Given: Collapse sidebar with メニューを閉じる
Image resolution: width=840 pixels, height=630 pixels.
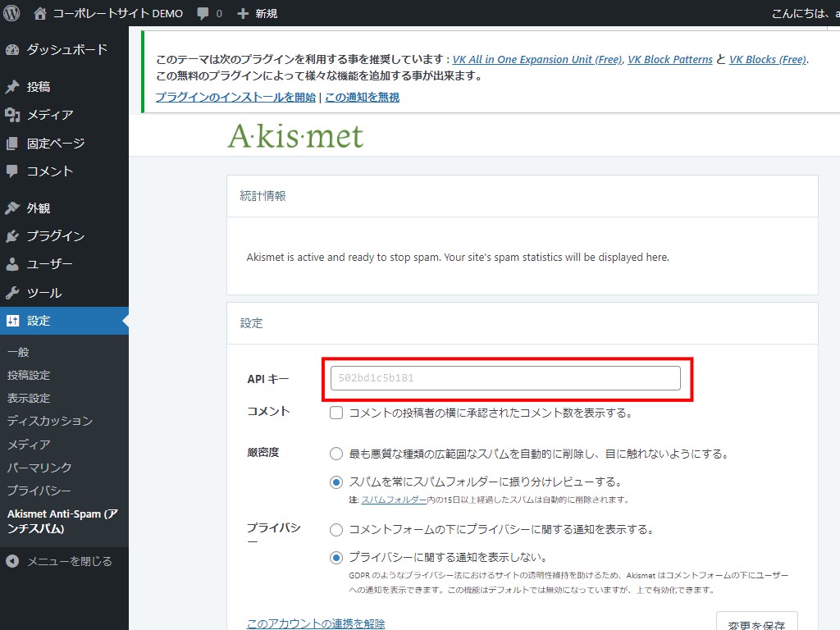Looking at the screenshot, I should (59, 561).
